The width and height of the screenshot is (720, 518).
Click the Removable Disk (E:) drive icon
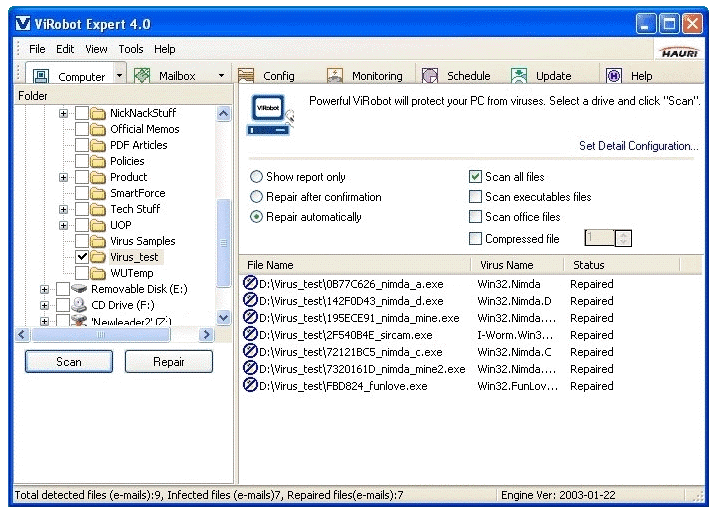[80, 289]
